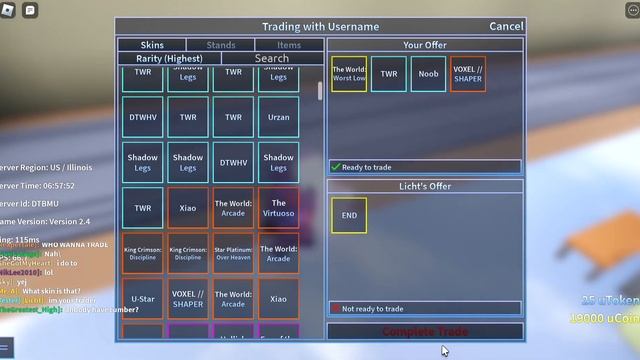Click the Server Id: DTBMU text
Screen dimensions: 640x360
[x=29, y=203]
